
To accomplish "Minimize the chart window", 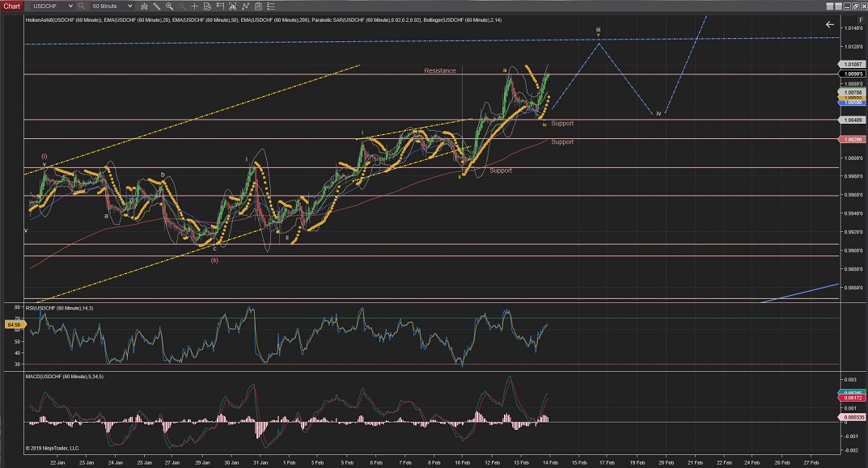I will pos(847,6).
